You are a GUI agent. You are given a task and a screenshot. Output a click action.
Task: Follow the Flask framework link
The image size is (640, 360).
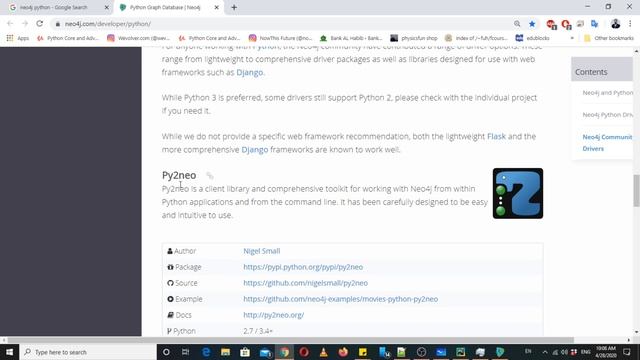[x=496, y=136]
